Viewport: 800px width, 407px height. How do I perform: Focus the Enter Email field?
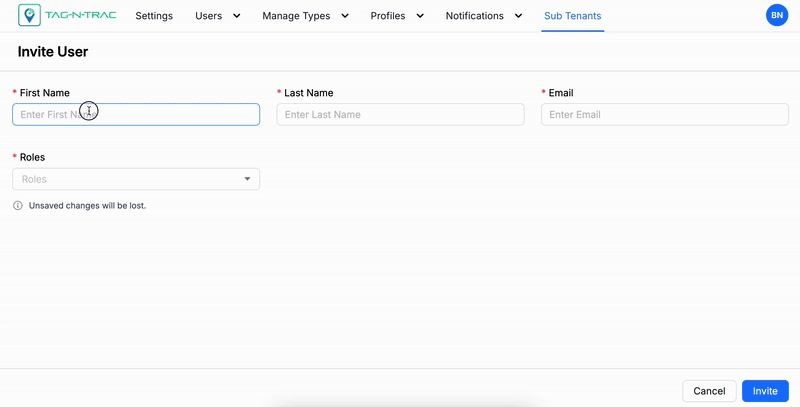pos(665,115)
